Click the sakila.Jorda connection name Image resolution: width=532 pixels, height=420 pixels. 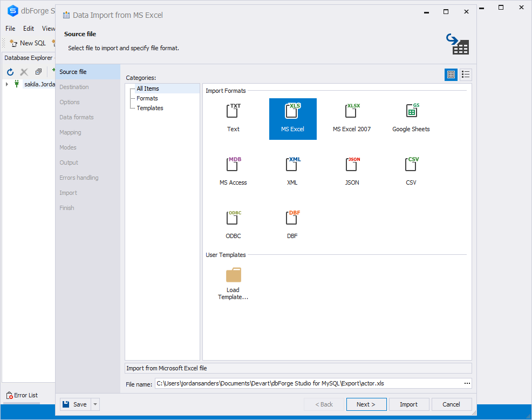[39, 84]
